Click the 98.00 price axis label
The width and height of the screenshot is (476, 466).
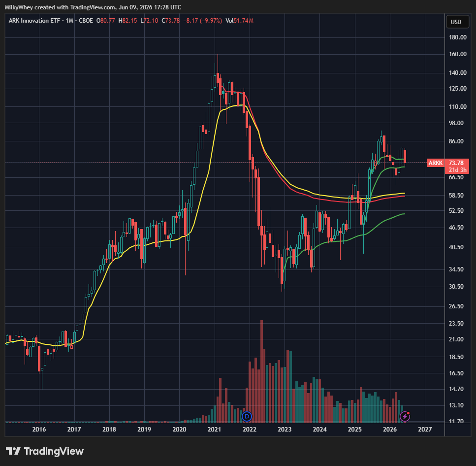[456, 123]
